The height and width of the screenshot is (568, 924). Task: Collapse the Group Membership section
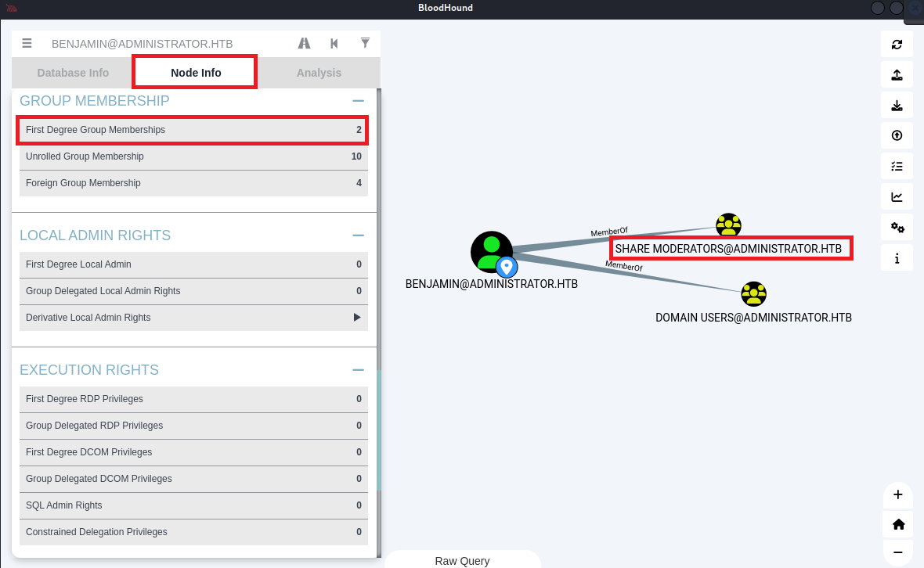[x=358, y=101]
